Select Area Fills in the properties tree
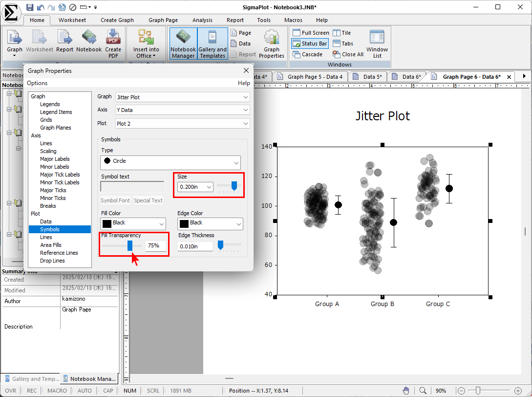 (51, 245)
